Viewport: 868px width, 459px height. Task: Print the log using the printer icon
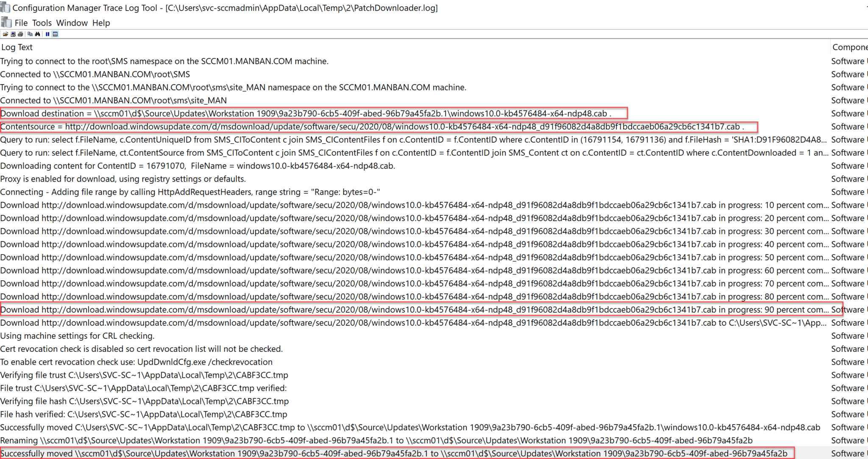click(20, 34)
